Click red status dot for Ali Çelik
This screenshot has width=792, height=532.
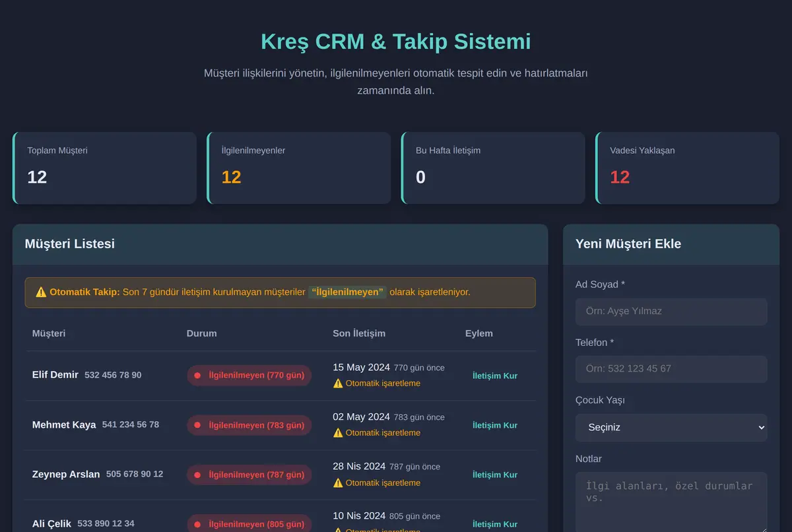197,524
